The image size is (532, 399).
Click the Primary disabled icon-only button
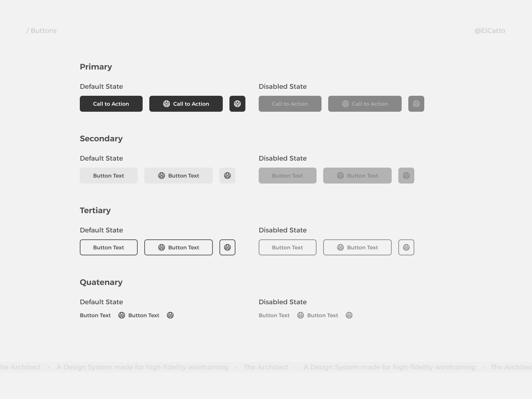click(x=416, y=104)
